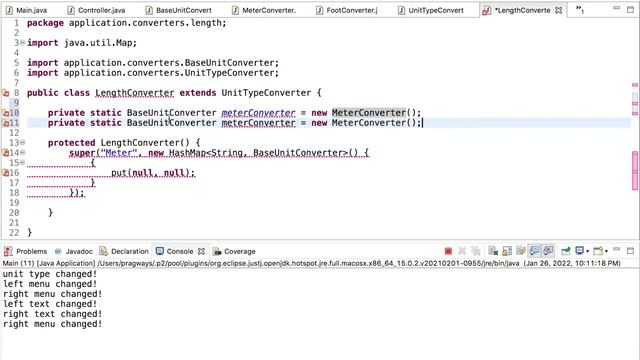
Task: Click the Console tab monitor icon
Action: pos(160,251)
